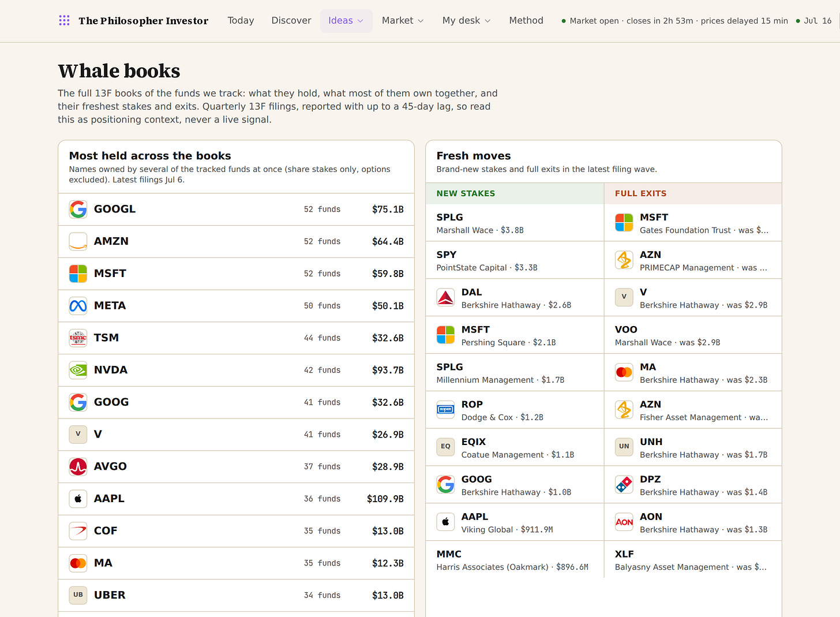This screenshot has width=840, height=617.
Task: Click the ROP Roper logo icon
Action: pos(445,410)
